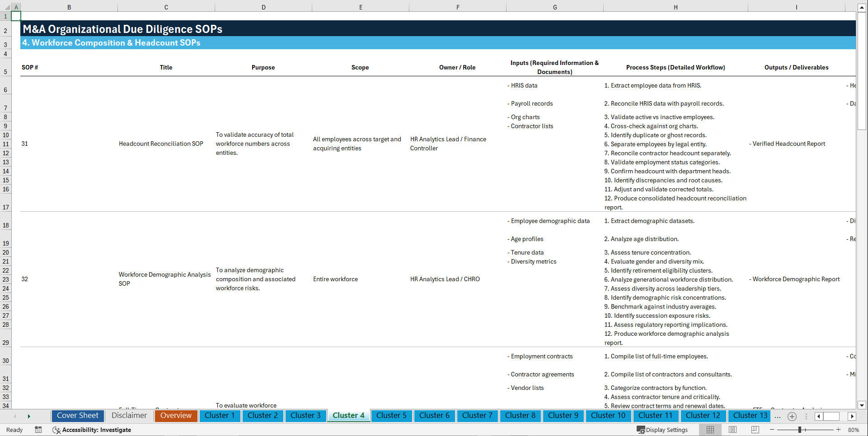The width and height of the screenshot is (868, 436).
Task: Open Page Break Preview
Action: 755,430
